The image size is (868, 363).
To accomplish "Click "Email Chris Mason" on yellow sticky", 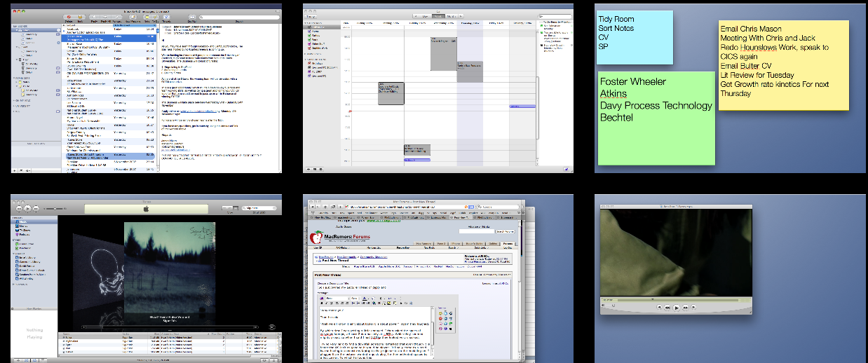I will point(751,29).
